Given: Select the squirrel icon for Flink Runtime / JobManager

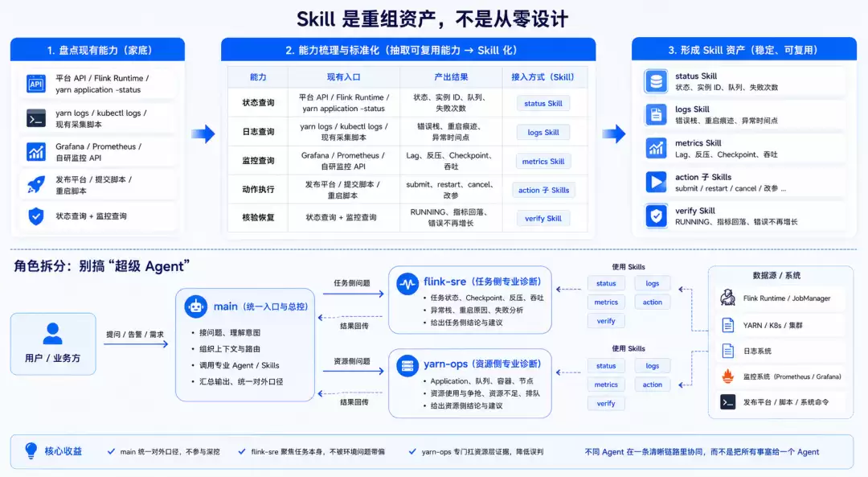Looking at the screenshot, I should click(727, 298).
